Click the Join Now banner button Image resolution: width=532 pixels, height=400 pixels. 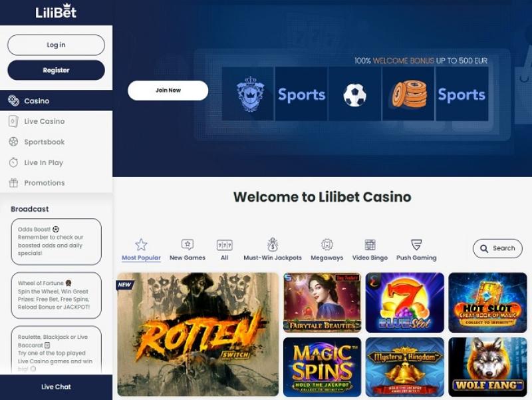coord(168,91)
